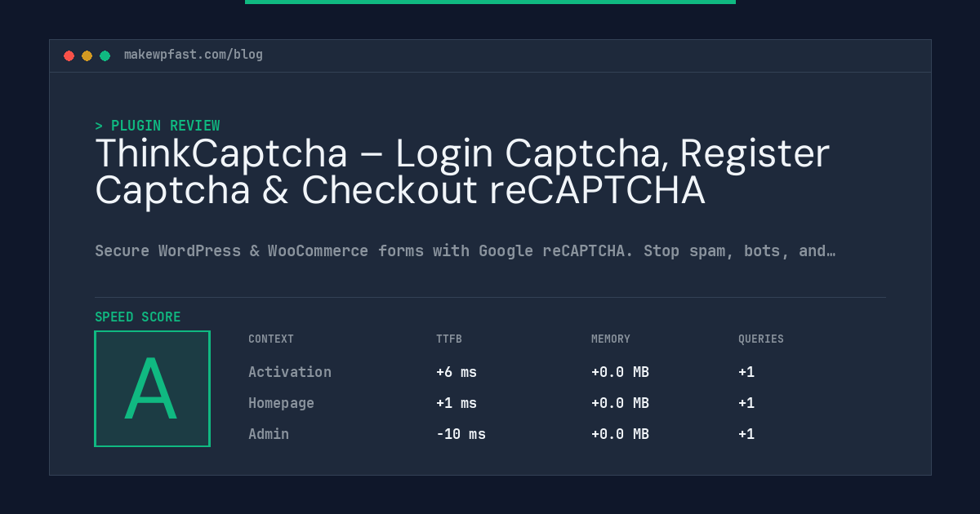Click the Activation row memory value
This screenshot has height=514, width=980.
click(620, 372)
